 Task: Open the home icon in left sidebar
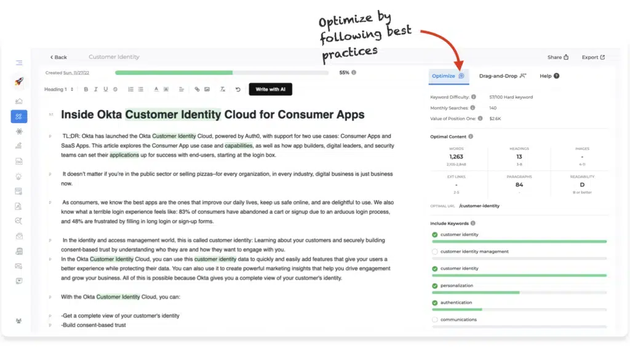pyautogui.click(x=19, y=101)
